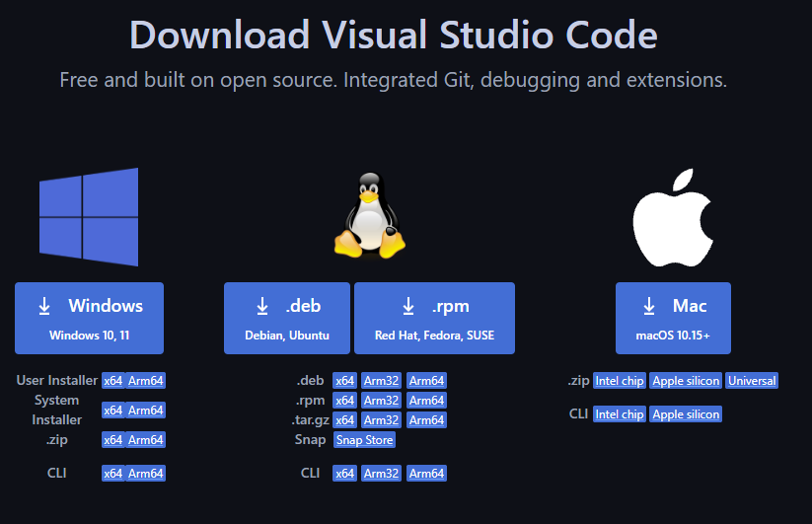Download the .tar.gz x64 archive
The image size is (812, 524).
click(345, 420)
